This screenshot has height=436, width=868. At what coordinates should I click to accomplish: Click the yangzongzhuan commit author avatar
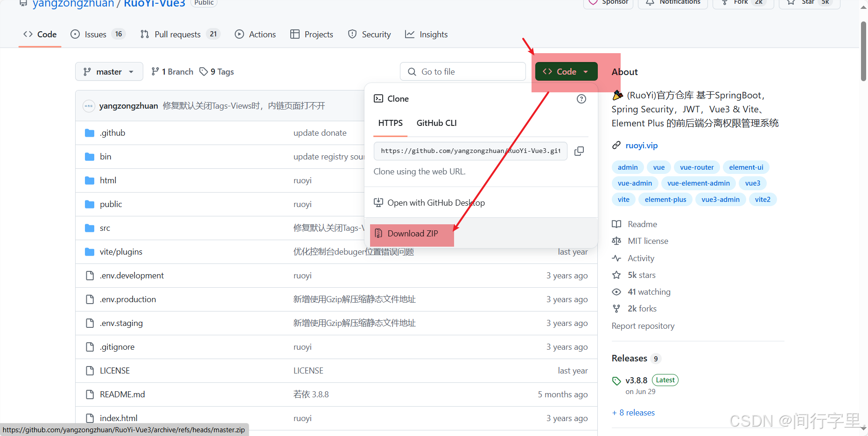[x=89, y=106]
